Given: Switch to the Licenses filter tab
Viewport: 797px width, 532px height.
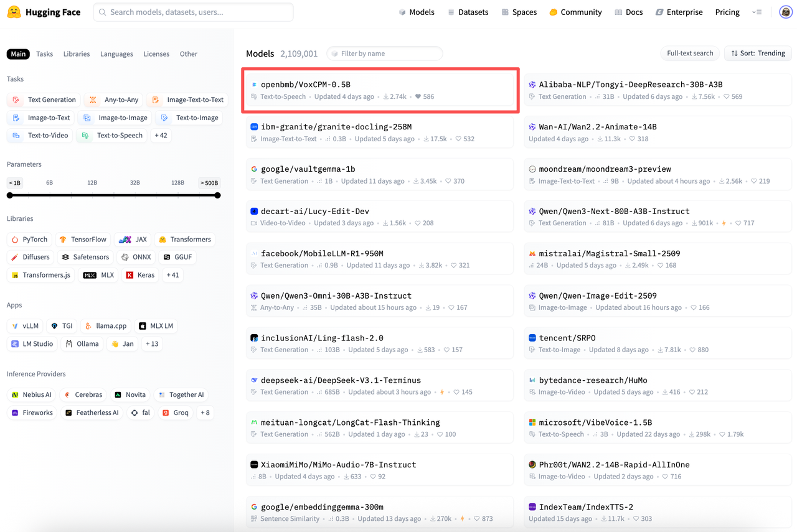Looking at the screenshot, I should pyautogui.click(x=156, y=54).
